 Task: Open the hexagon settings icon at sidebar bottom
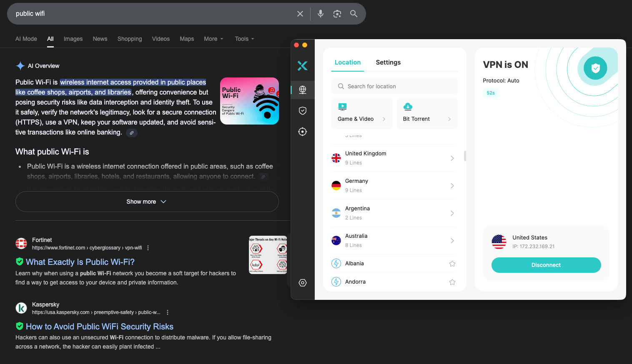pos(303,283)
